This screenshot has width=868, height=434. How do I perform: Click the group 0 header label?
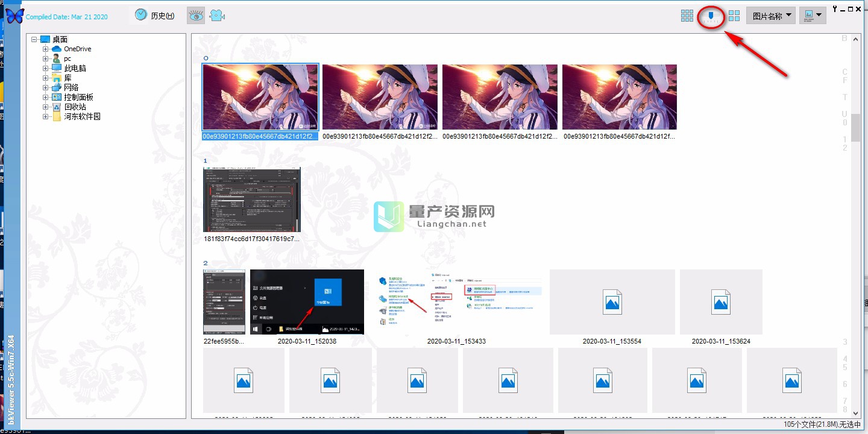click(x=206, y=58)
